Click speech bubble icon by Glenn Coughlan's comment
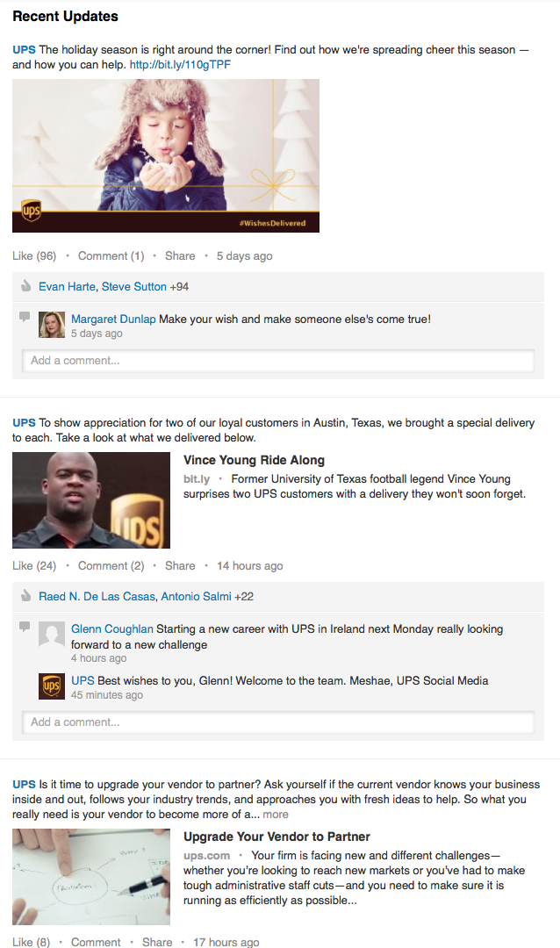Viewport: 560px width, 948px height. (x=25, y=626)
